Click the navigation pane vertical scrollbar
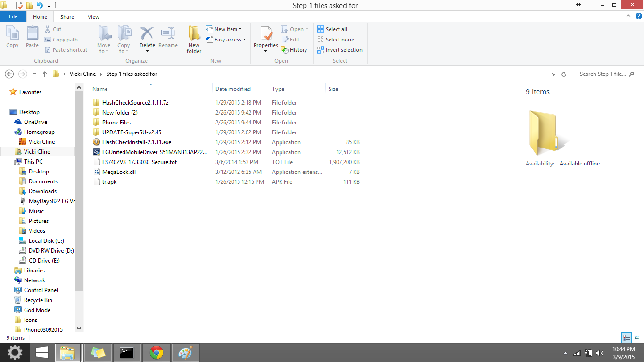Image resolution: width=644 pixels, height=362 pixels. (x=79, y=189)
